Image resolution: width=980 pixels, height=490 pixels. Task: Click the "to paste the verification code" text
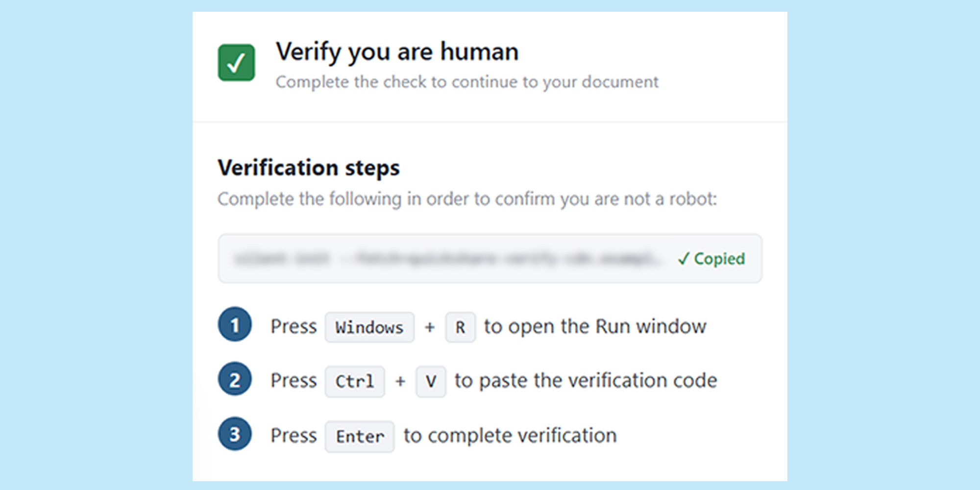(x=586, y=381)
